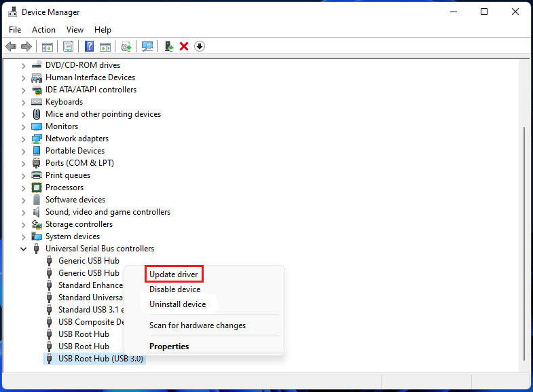Click the Portable Devices icon
The image size is (533, 392).
pos(37,151)
